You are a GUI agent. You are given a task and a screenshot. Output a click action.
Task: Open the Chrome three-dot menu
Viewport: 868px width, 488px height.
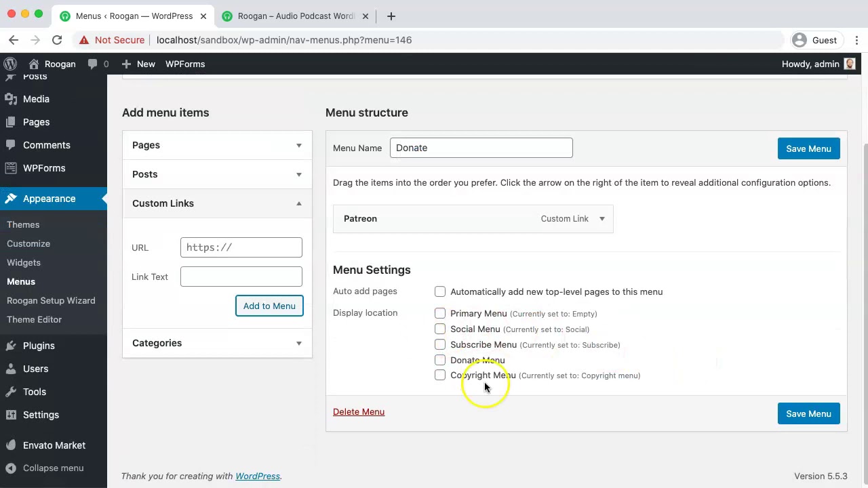pos(856,40)
